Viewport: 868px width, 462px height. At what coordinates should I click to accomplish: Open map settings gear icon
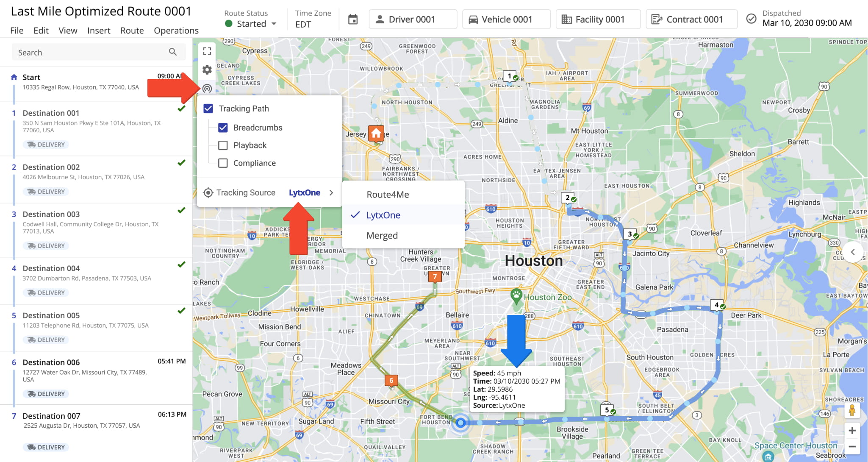coord(207,70)
